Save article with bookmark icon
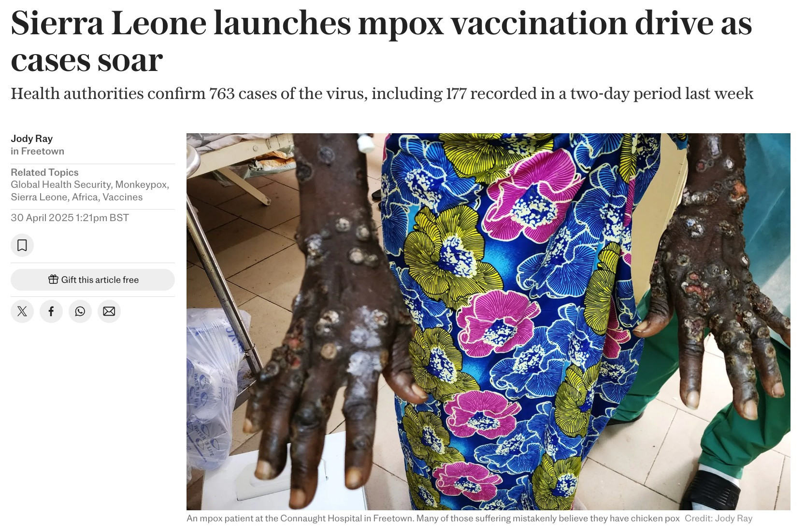805x532 pixels. pos(22,245)
